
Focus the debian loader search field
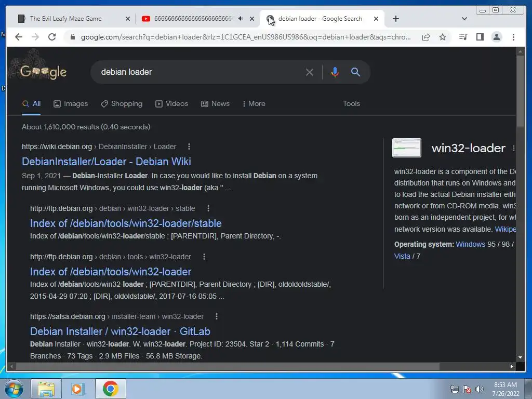200,72
